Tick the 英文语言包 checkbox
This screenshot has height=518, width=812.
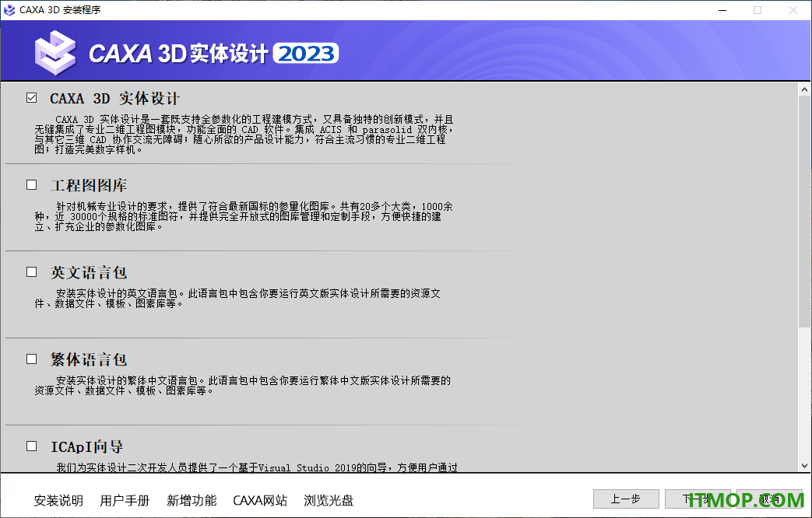32,271
